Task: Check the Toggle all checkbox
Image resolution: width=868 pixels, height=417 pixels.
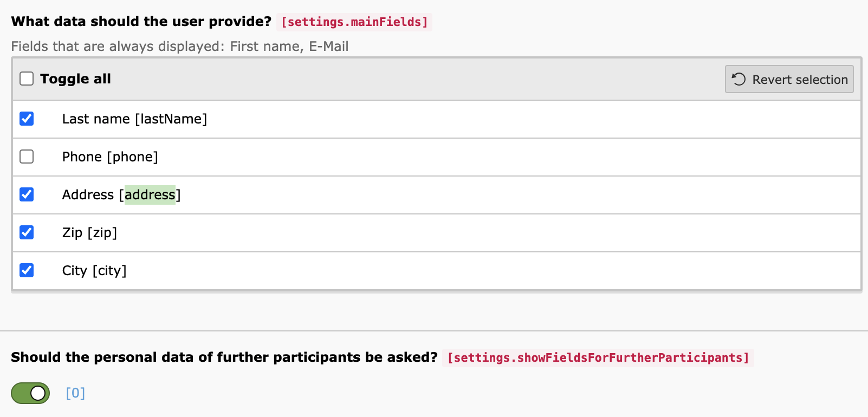Action: click(x=27, y=79)
